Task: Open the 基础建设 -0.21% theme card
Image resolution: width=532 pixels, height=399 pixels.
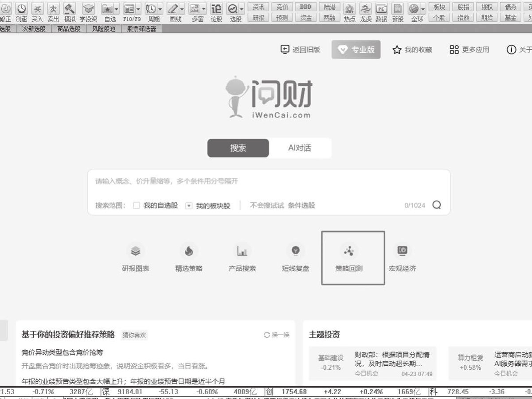Action: click(x=372, y=363)
